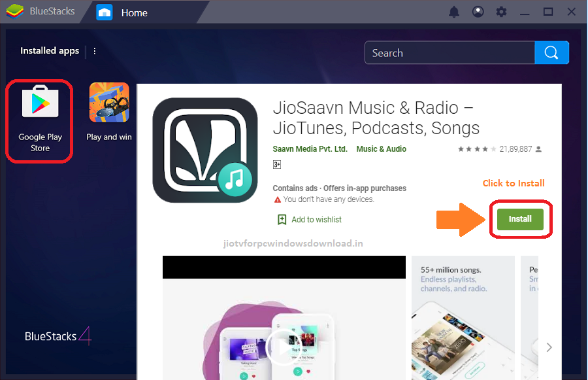Click the 3+ content rating badge

point(277,164)
